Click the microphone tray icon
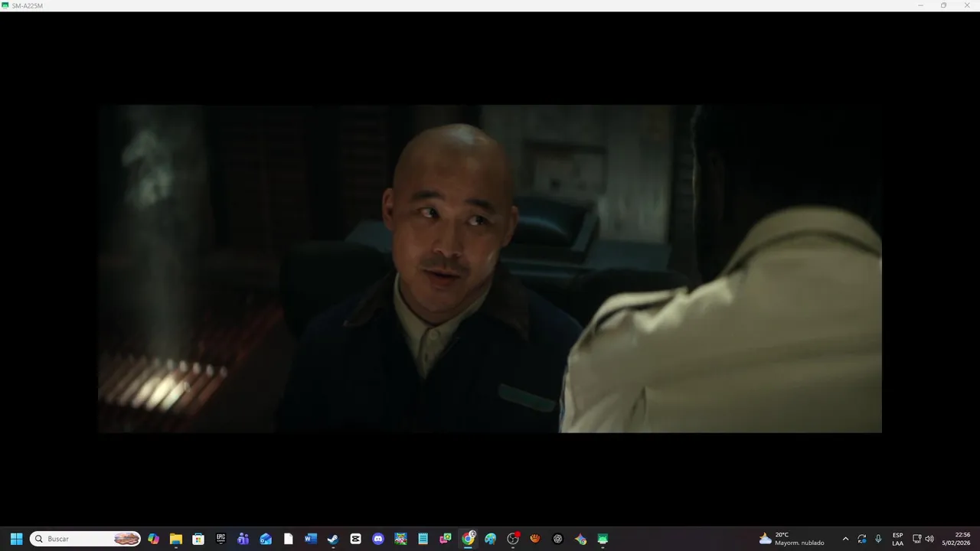The image size is (980, 551). coord(878,539)
